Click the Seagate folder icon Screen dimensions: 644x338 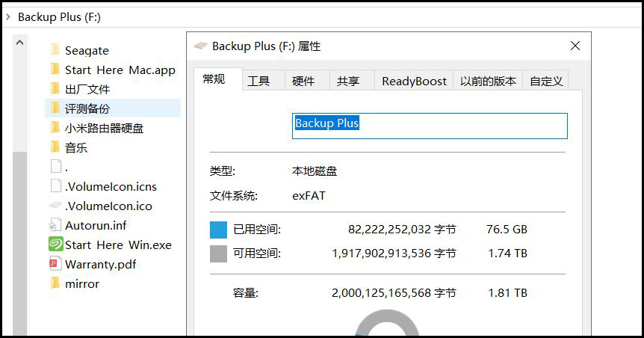click(55, 50)
